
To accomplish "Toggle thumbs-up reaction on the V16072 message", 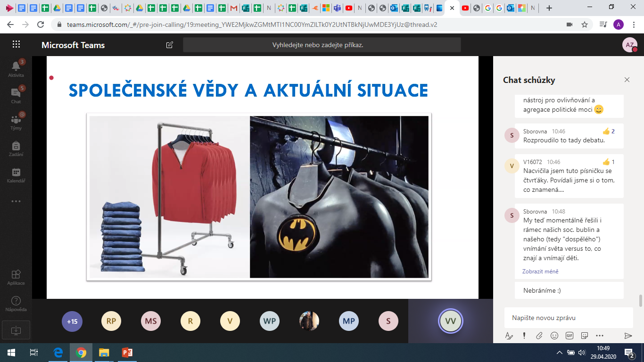I will pyautogui.click(x=606, y=162).
